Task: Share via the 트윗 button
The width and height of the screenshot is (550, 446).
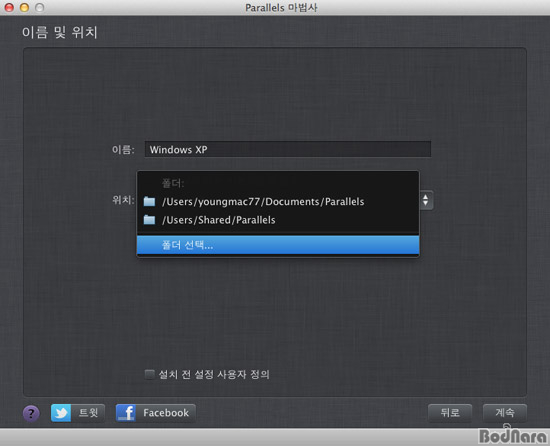Action: click(78, 413)
